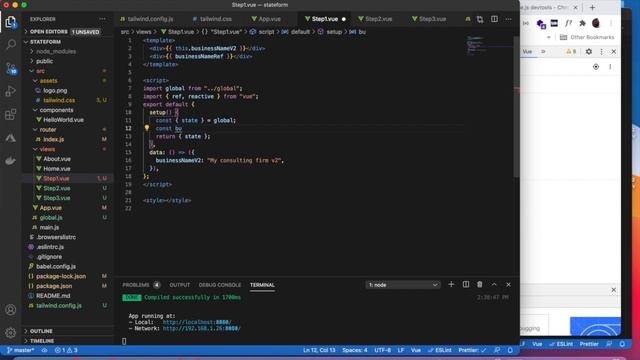Viewport: 640px width, 360px height.
Task: Open the Extensions view
Action: 11,114
